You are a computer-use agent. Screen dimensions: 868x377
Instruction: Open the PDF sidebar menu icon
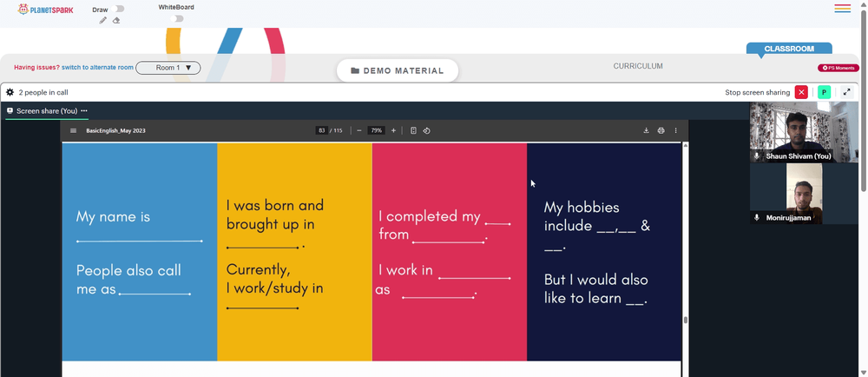(x=73, y=130)
